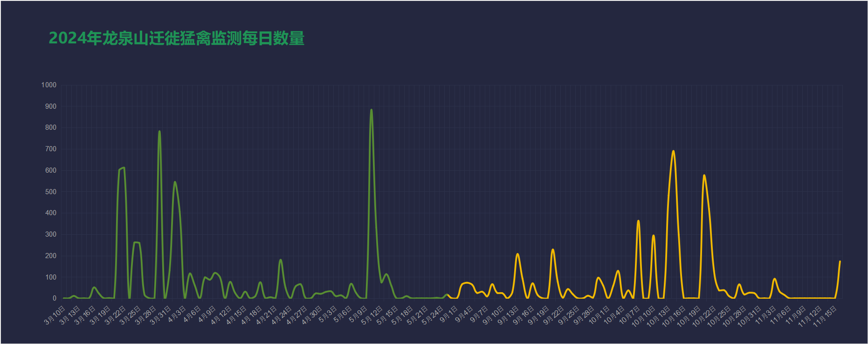Select the x-axis label 4月30日
This screenshot has height=344, width=868.
pyautogui.click(x=312, y=315)
